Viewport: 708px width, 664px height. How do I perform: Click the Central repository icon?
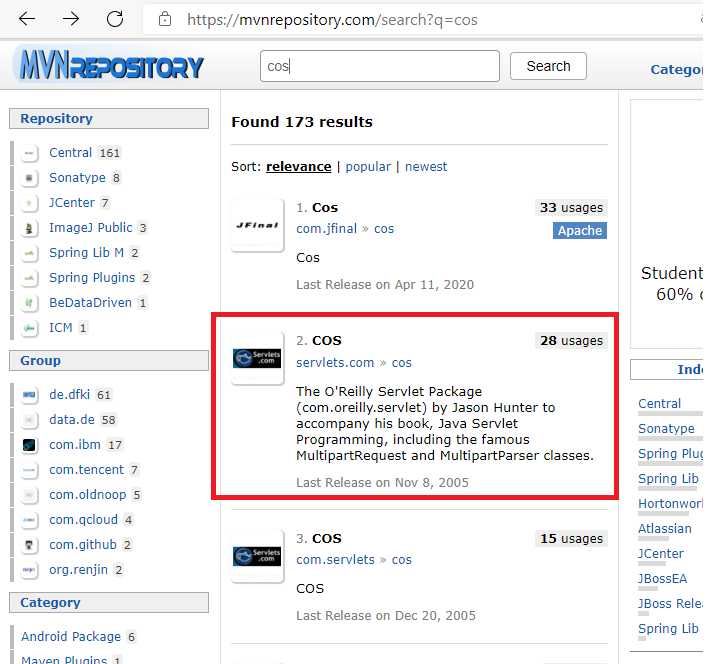pyautogui.click(x=29, y=153)
